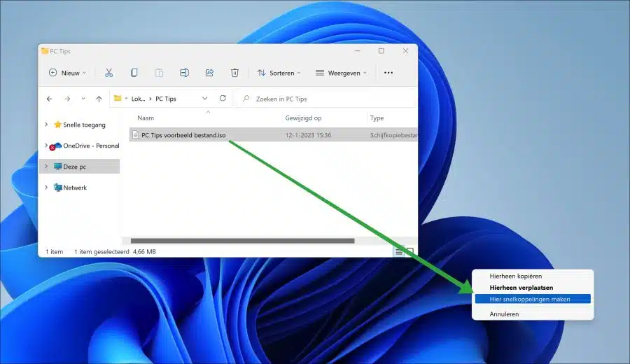Expand Snelle toegang tree node

point(46,125)
